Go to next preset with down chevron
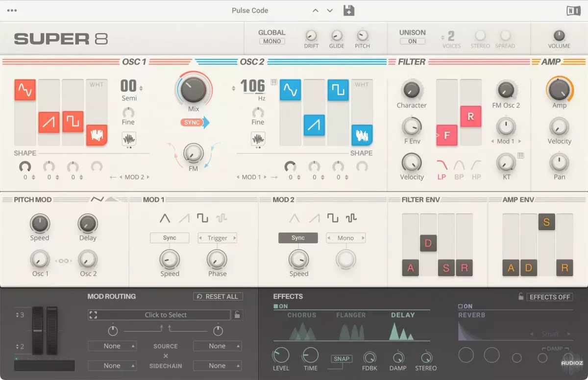Image resolution: width=588 pixels, height=380 pixels. (330, 10)
